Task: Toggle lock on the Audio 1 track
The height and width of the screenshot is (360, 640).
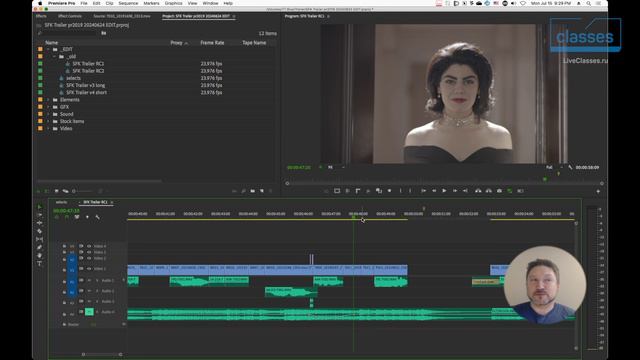Action: pyautogui.click(x=64, y=282)
